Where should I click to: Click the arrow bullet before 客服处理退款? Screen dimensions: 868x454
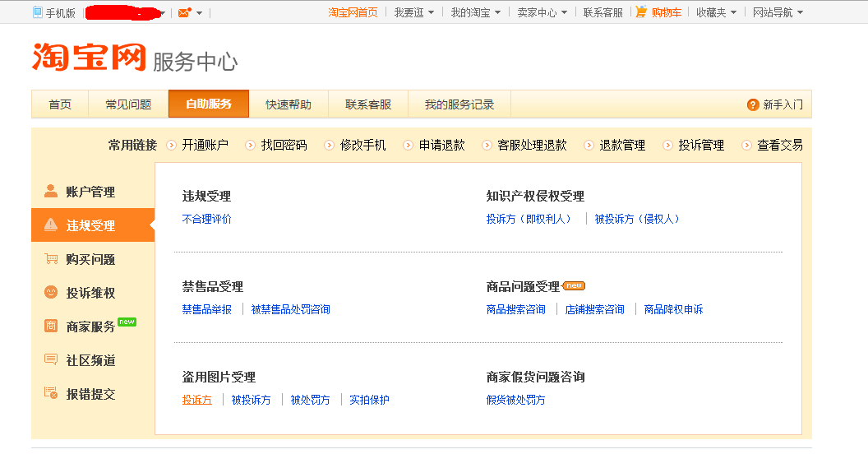pos(487,145)
